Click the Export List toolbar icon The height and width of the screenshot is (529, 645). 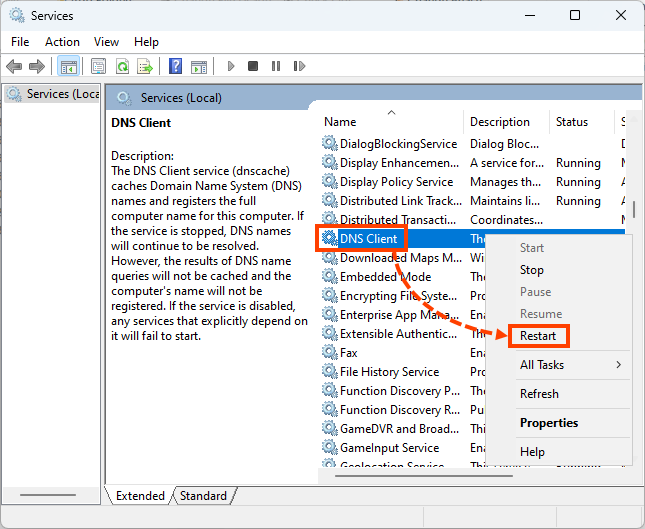[x=145, y=67]
